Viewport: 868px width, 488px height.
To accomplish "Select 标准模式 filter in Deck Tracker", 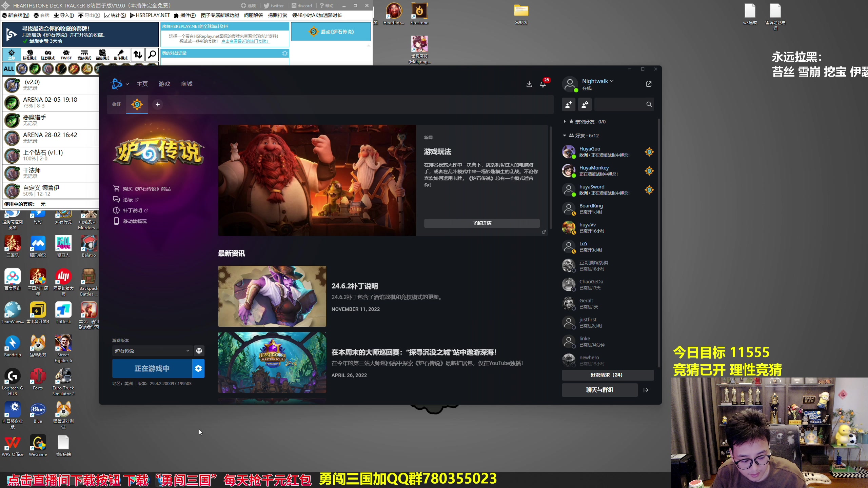I will pyautogui.click(x=30, y=55).
